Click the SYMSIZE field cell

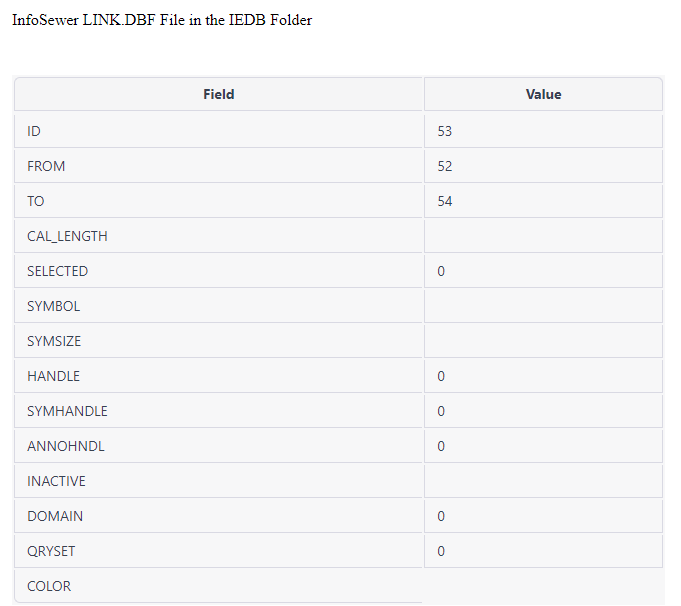[54, 341]
